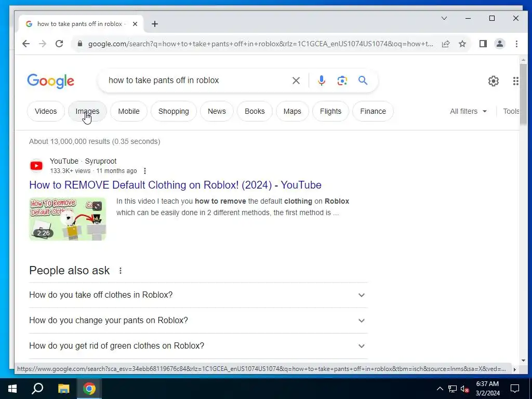Search by image with Google Lens
The height and width of the screenshot is (399, 532).
point(342,81)
